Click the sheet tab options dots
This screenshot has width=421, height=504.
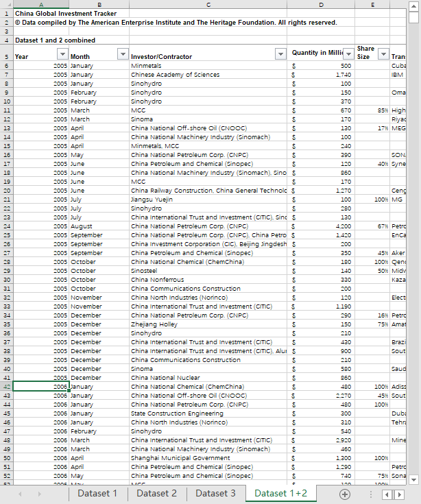[x=370, y=494]
